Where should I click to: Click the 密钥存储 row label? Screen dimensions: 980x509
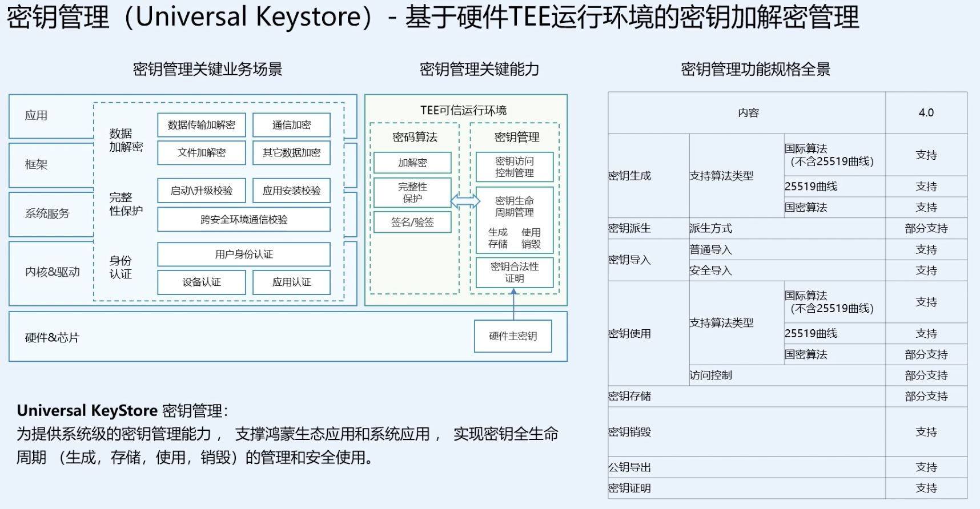[x=629, y=396]
